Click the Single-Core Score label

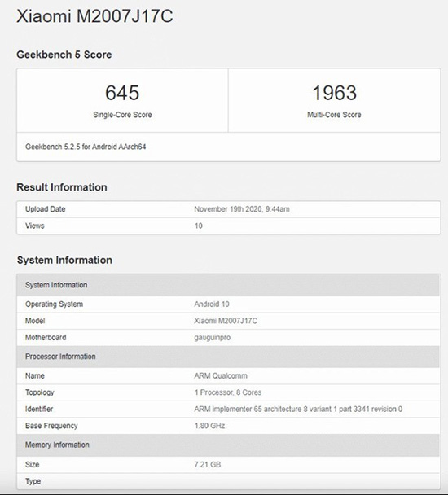(122, 115)
